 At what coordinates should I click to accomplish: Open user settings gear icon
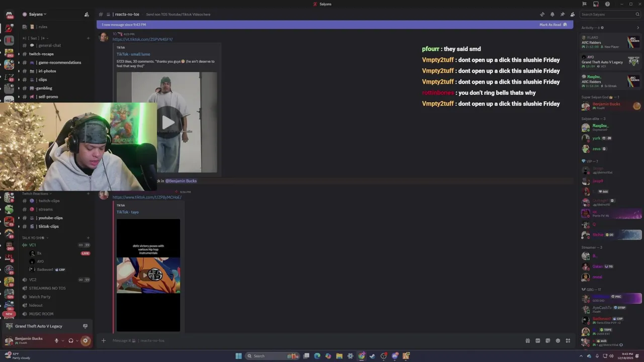85,340
